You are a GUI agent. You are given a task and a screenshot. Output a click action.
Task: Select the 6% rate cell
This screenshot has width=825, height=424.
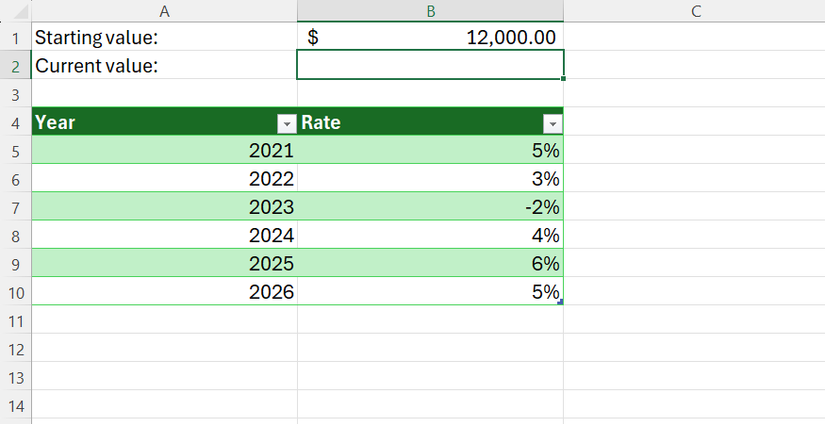(x=430, y=263)
